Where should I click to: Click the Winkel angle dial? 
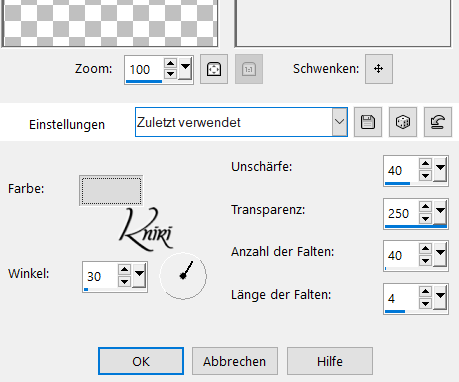pyautogui.click(x=183, y=276)
